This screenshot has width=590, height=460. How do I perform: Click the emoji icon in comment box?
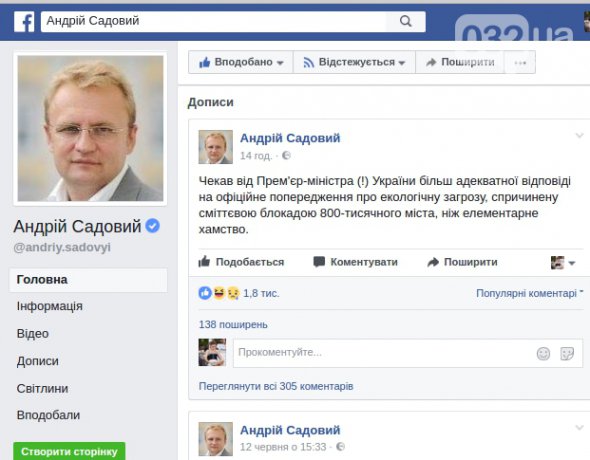click(x=543, y=354)
